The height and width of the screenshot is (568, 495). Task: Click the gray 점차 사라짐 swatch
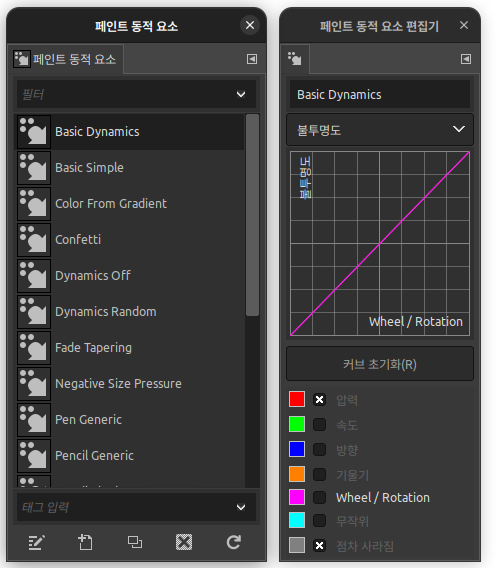[x=297, y=545]
